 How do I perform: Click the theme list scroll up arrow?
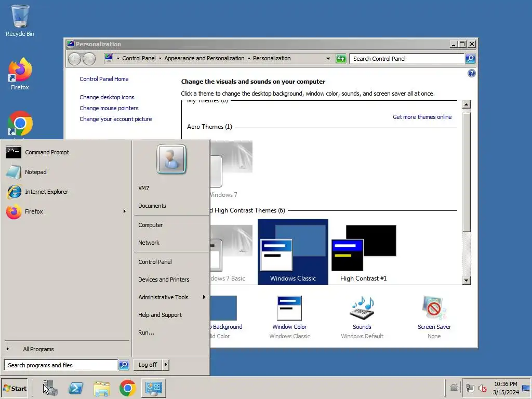click(467, 104)
